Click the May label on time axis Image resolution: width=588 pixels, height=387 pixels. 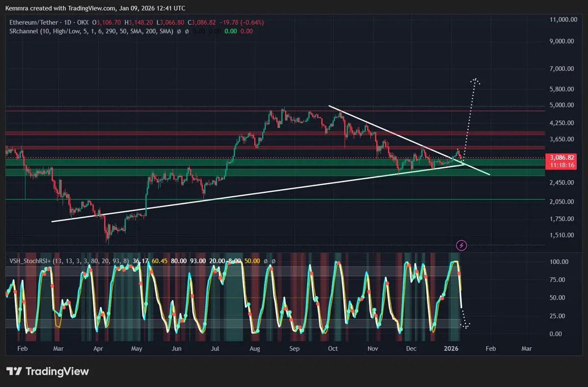(x=137, y=348)
